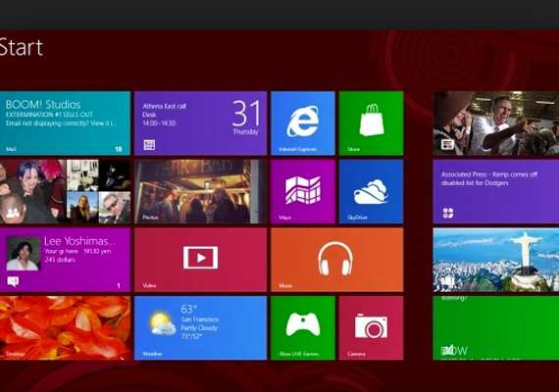Open Travel tile with Rio statue photo
The height and width of the screenshot is (392, 559).
click(x=496, y=260)
